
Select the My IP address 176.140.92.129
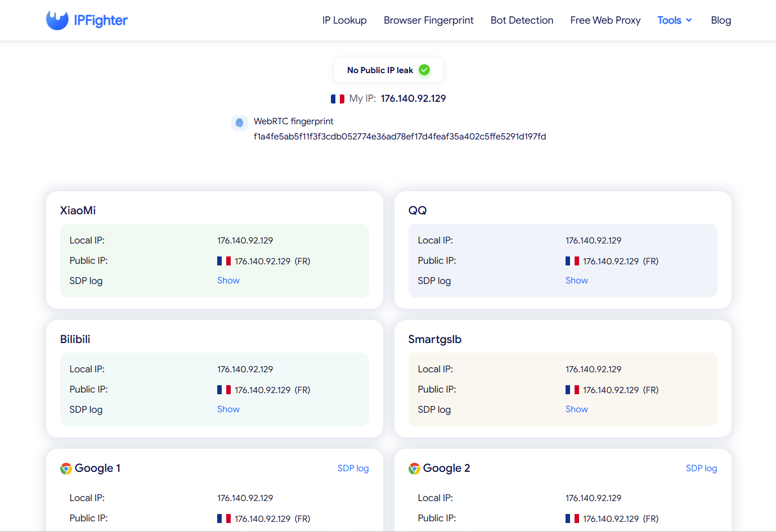[x=413, y=98]
